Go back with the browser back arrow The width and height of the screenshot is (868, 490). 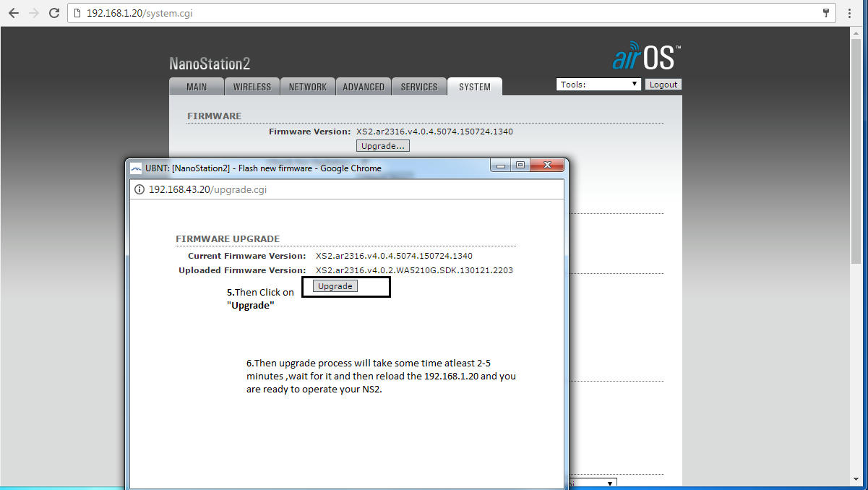pos(14,13)
